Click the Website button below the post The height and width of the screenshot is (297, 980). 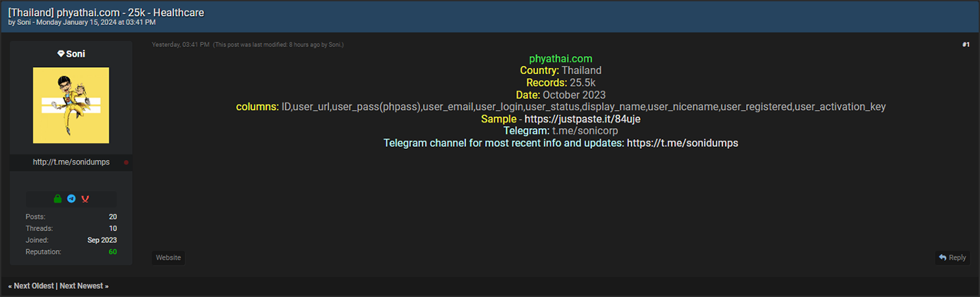coord(168,258)
